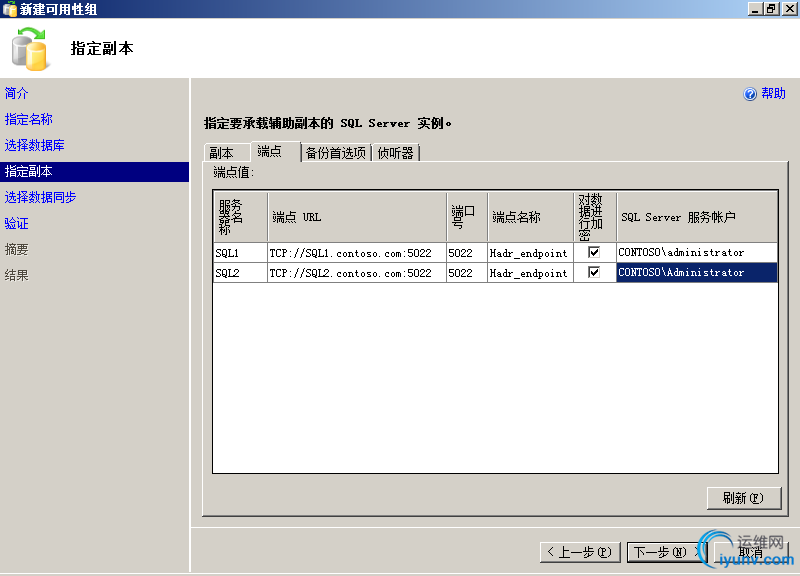The image size is (800, 576).
Task: Click the SQL Server 服务帐户 column header
Action: pos(697,216)
